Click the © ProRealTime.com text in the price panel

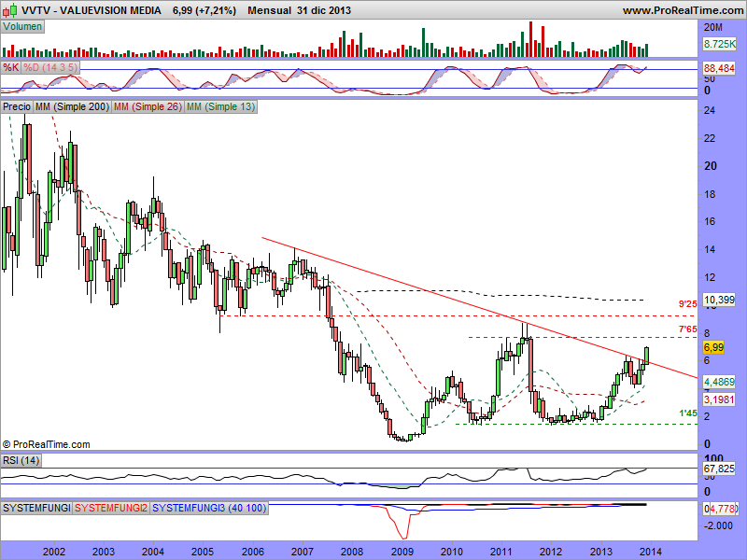(x=46, y=444)
